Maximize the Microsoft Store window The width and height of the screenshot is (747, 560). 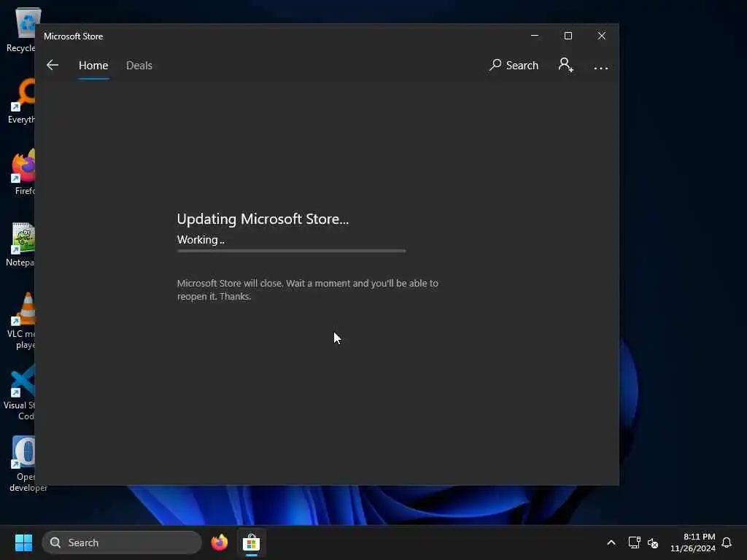(568, 36)
